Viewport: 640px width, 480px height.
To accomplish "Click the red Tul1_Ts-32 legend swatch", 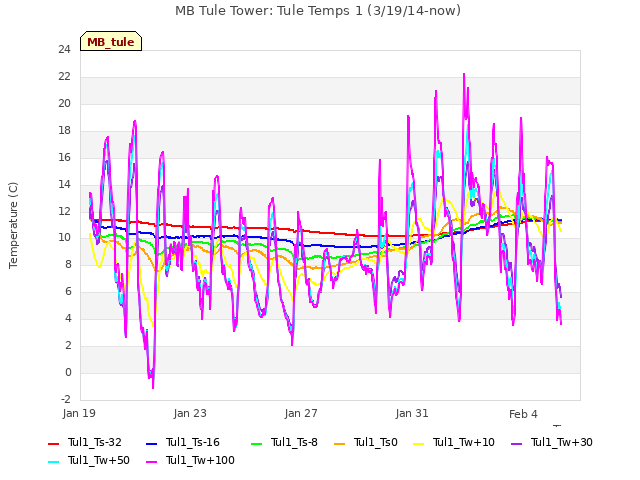I will (53, 444).
